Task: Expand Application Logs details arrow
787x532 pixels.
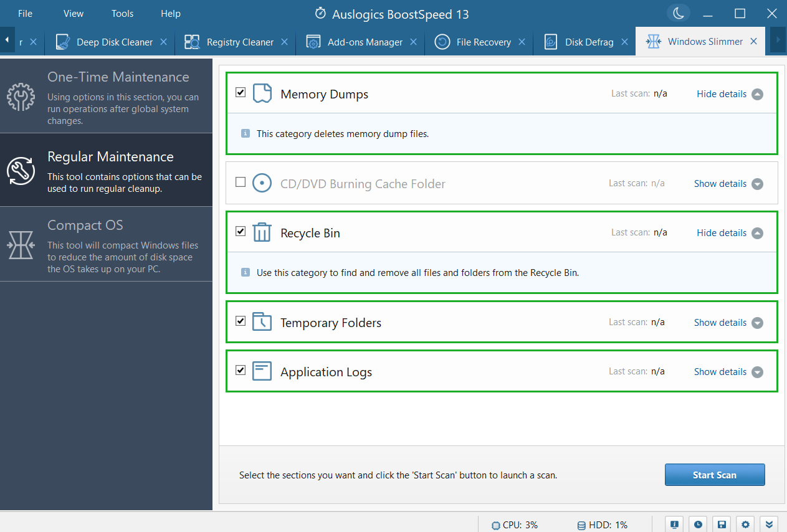Action: (x=757, y=373)
